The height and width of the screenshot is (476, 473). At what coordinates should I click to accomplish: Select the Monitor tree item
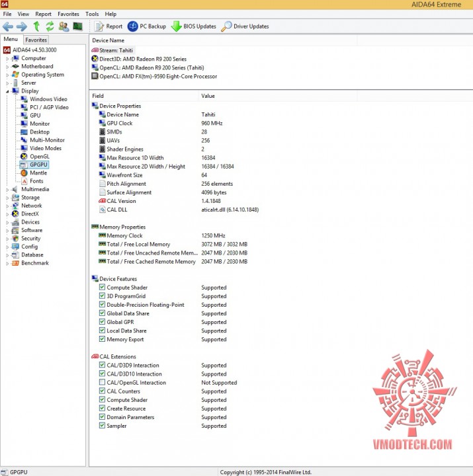click(x=40, y=124)
